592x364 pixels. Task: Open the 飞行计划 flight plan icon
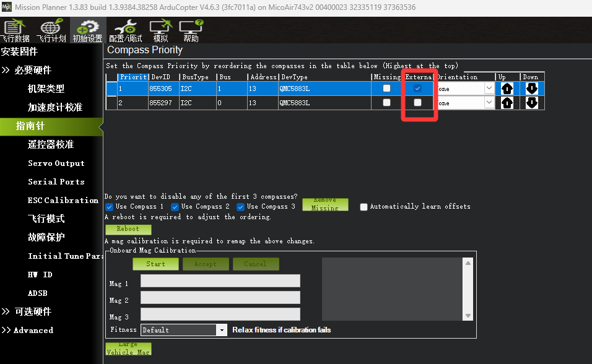(50, 30)
